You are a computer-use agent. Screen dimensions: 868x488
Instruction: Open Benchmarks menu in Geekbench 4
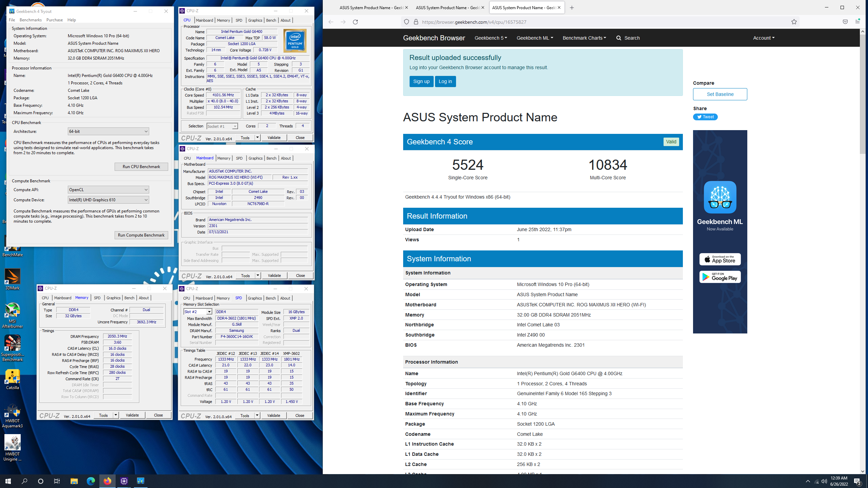coord(31,20)
